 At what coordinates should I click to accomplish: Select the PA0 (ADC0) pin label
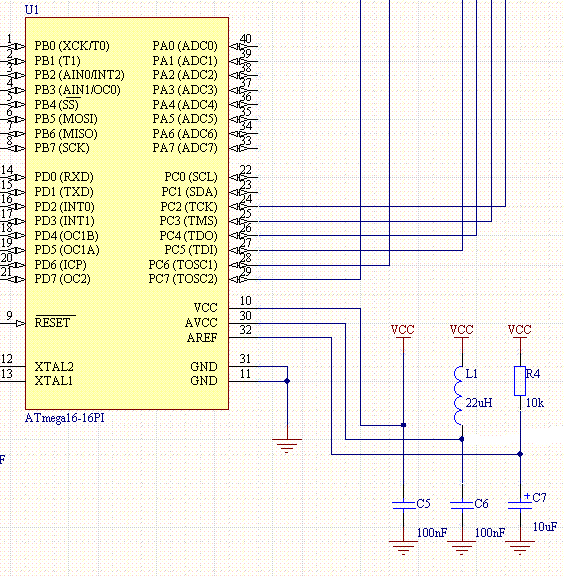[x=185, y=46]
